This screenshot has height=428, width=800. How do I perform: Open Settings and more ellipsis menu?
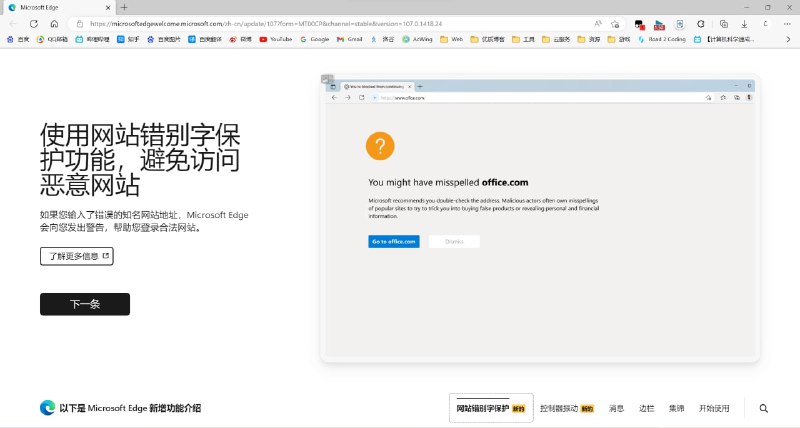[x=787, y=23]
